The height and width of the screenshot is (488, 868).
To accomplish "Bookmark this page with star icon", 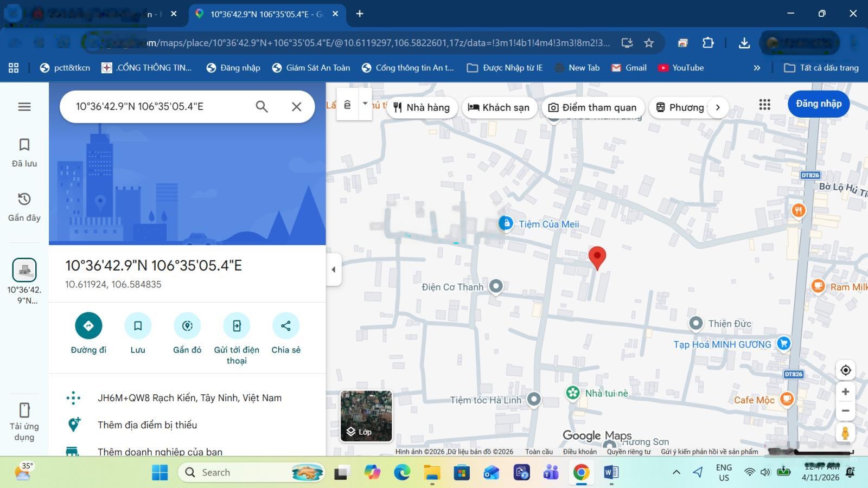I will pyautogui.click(x=649, y=43).
